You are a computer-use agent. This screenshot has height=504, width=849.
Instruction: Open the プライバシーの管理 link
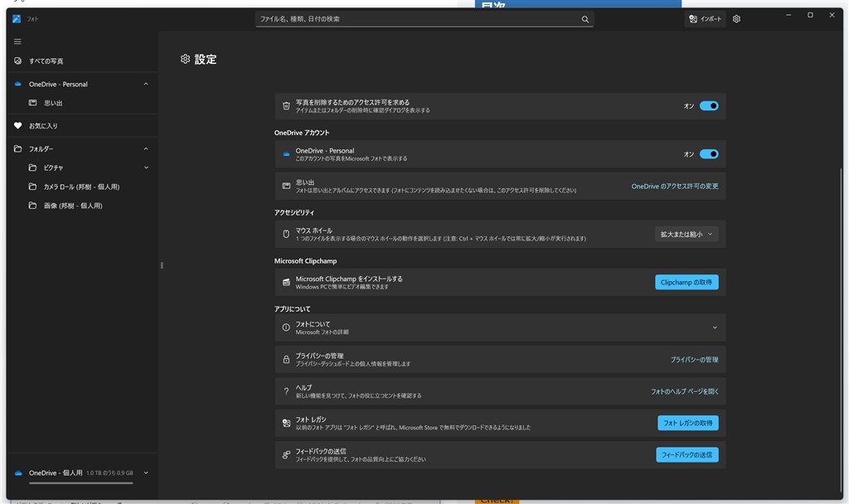[x=694, y=360]
